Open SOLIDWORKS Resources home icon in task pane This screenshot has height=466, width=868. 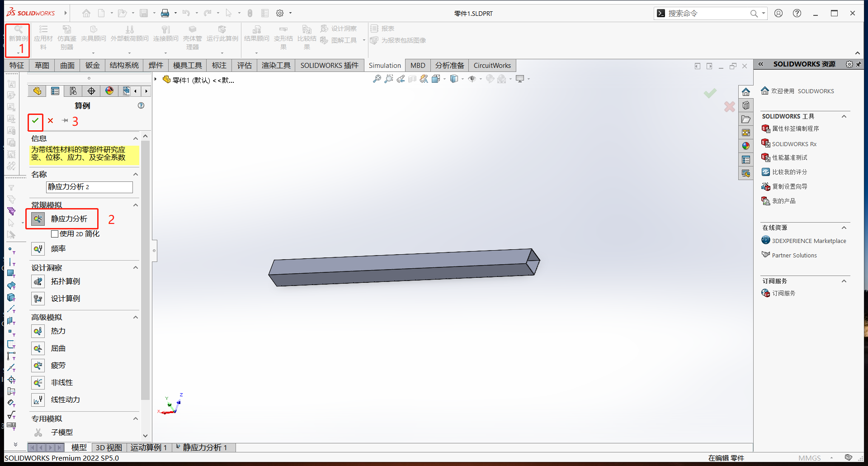click(746, 92)
